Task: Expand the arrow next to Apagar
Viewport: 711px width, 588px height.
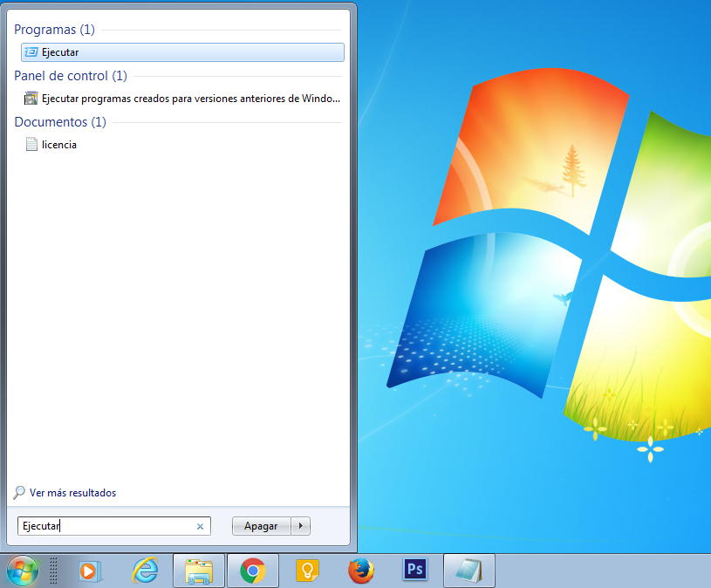Action: coord(301,526)
